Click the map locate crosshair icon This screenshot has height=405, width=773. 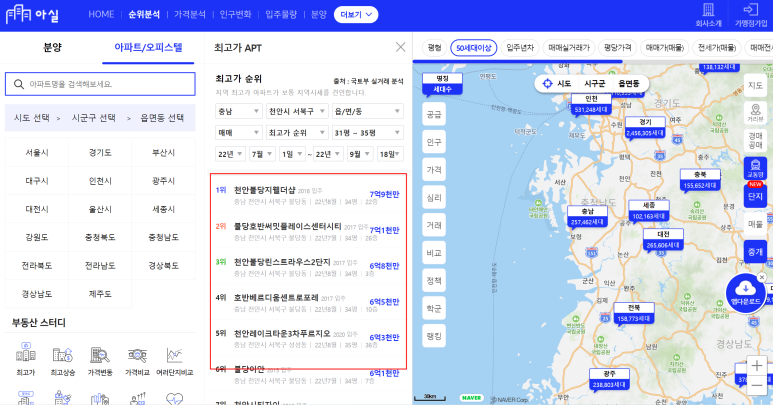547,84
